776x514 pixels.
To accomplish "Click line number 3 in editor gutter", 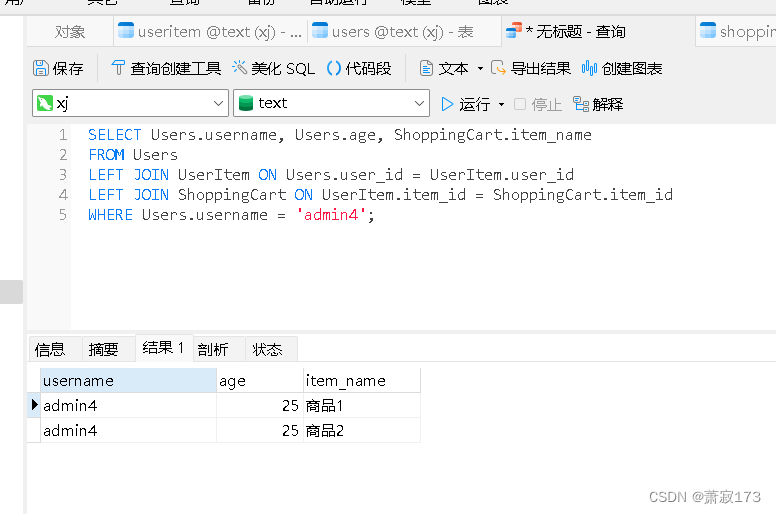I will click(63, 175).
